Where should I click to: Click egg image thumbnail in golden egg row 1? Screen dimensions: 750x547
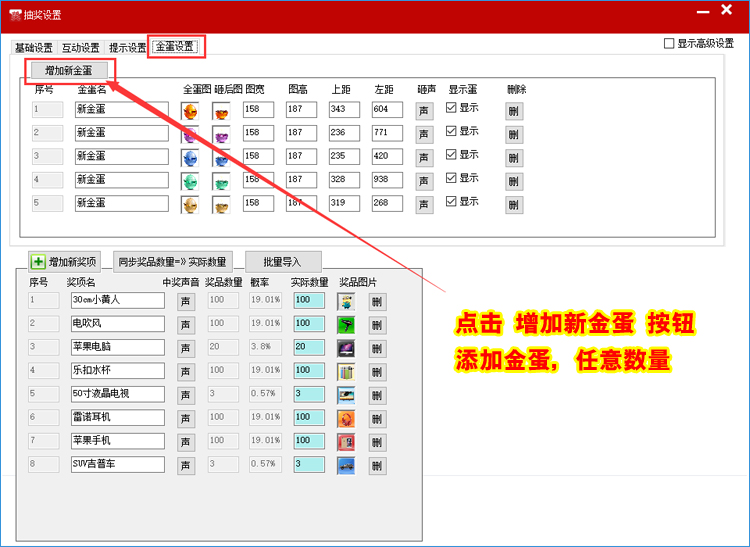pyautogui.click(x=190, y=111)
